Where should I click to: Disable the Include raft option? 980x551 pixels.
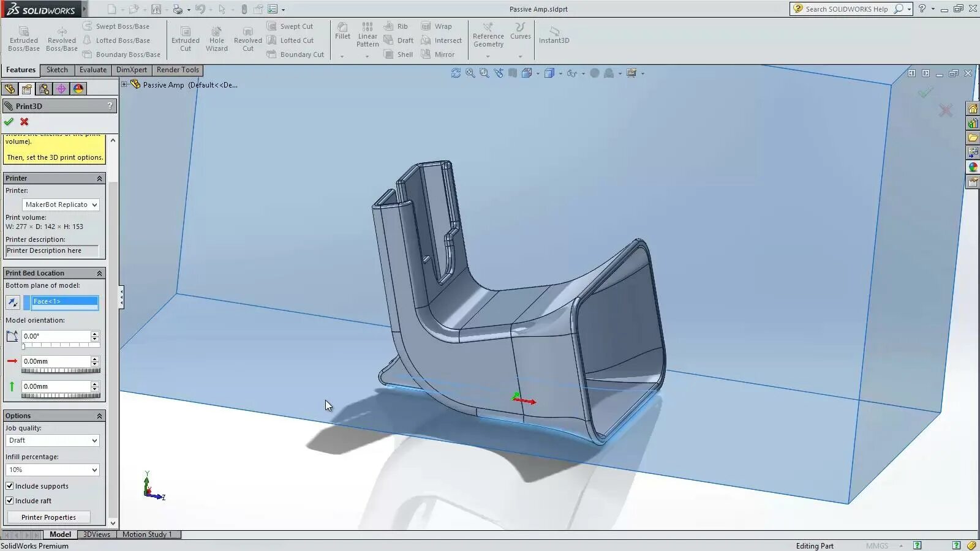10,500
